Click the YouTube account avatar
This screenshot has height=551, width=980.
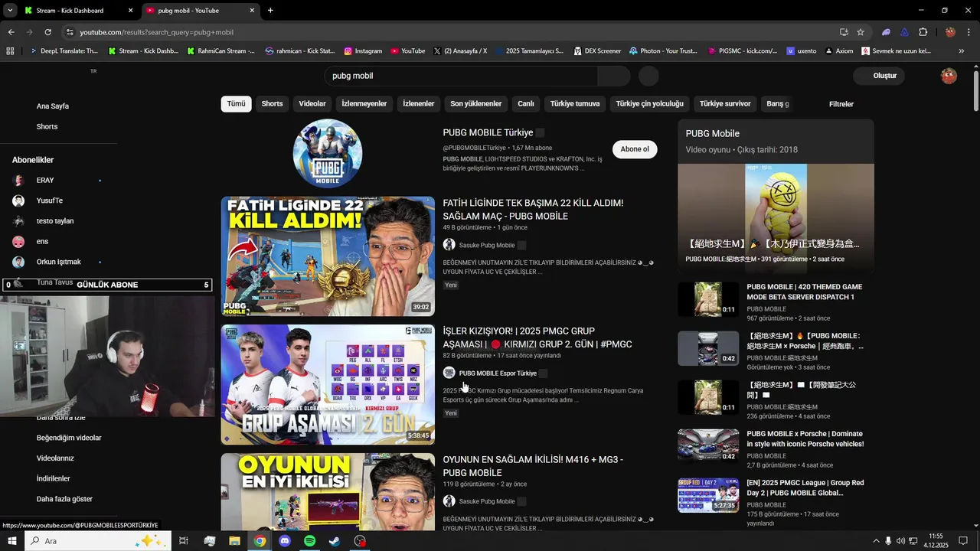coord(949,76)
